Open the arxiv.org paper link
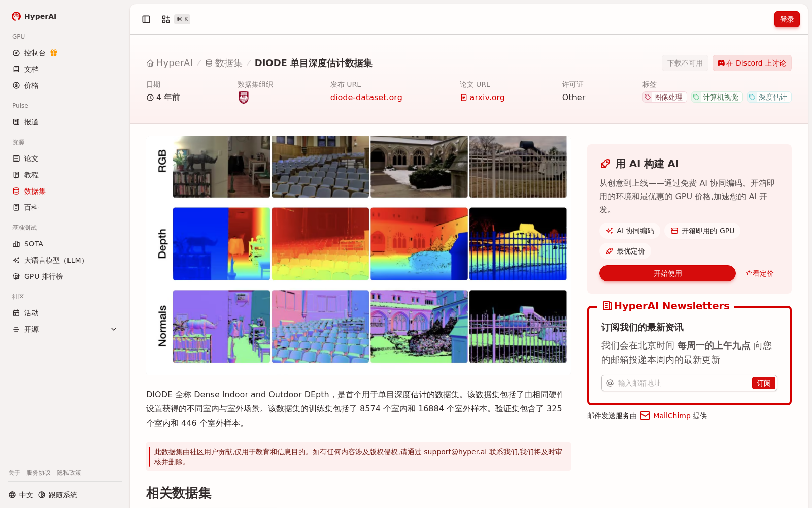The width and height of the screenshot is (812, 508). click(x=483, y=97)
